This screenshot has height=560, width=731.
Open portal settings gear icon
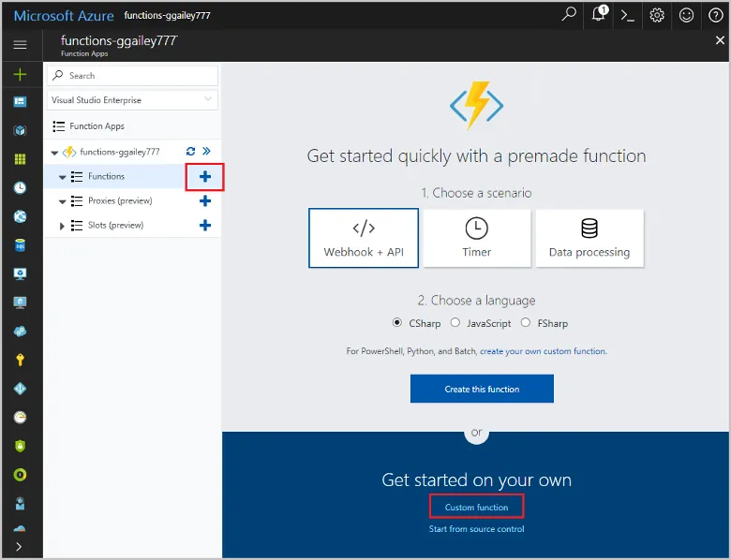click(657, 15)
